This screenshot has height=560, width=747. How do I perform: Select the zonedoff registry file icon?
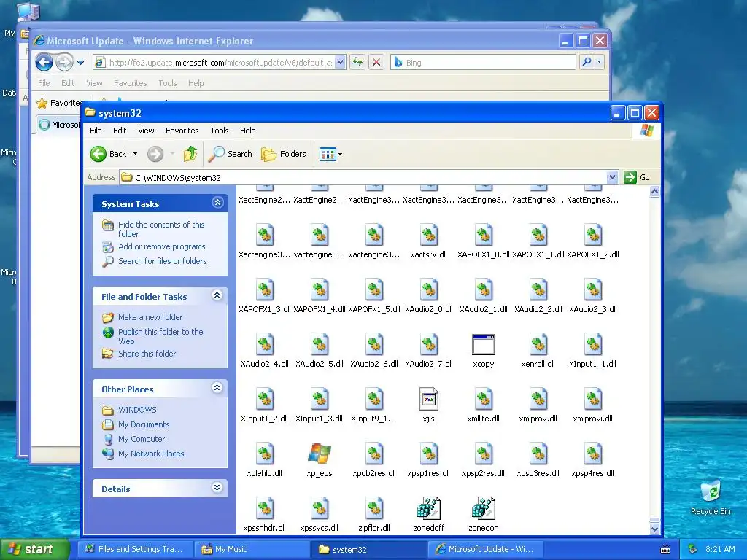click(x=428, y=508)
